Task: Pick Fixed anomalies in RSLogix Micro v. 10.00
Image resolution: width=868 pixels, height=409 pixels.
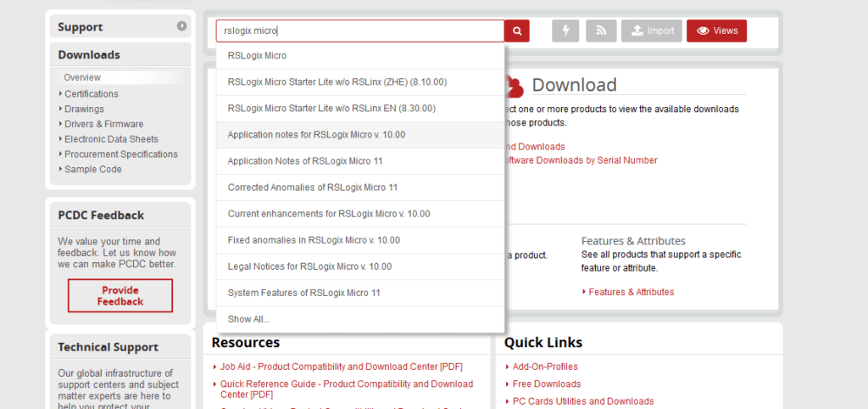Action: pyautogui.click(x=360, y=240)
